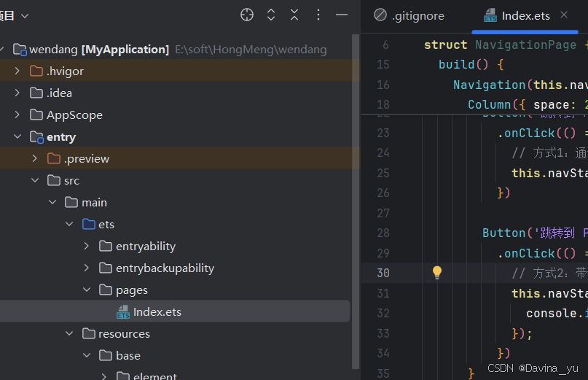Click the locate opened file crosshair icon
The width and height of the screenshot is (588, 380).
pyautogui.click(x=247, y=15)
